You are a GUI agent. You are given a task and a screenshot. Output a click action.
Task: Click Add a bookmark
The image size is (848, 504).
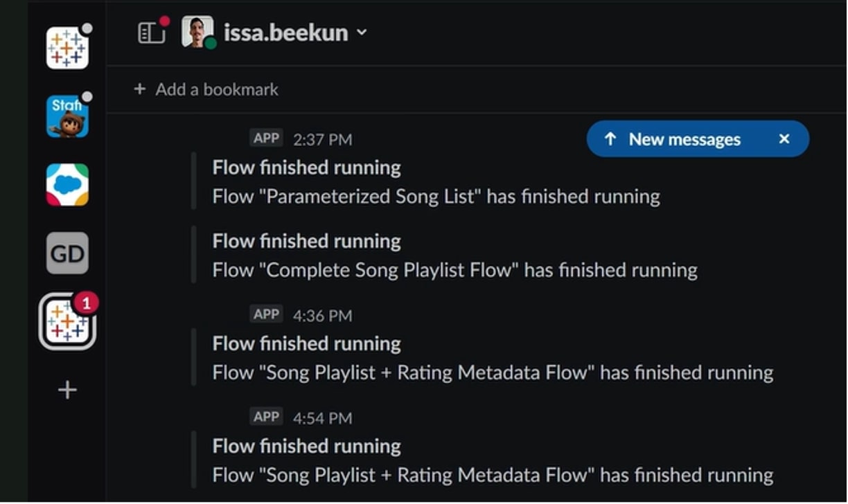217,89
